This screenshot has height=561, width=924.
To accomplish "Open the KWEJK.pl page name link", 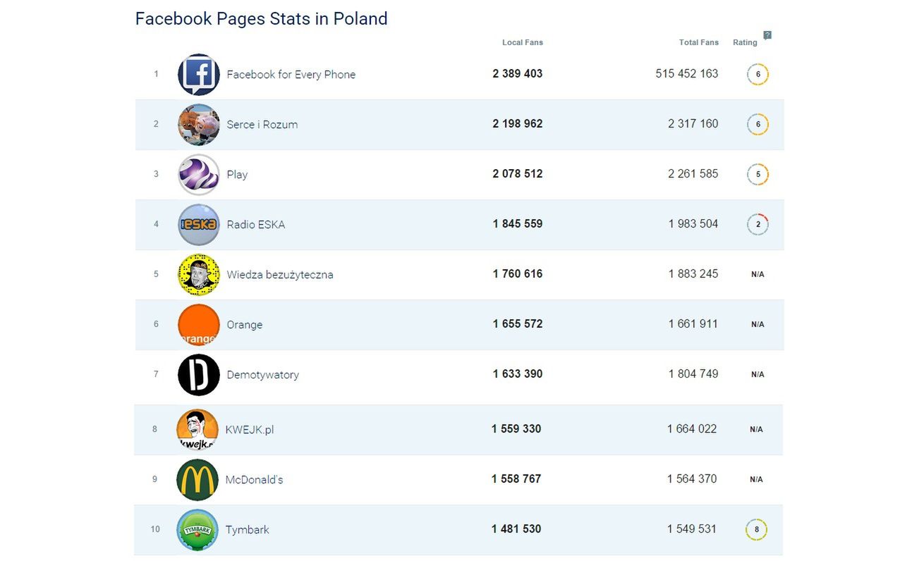I will click(249, 429).
